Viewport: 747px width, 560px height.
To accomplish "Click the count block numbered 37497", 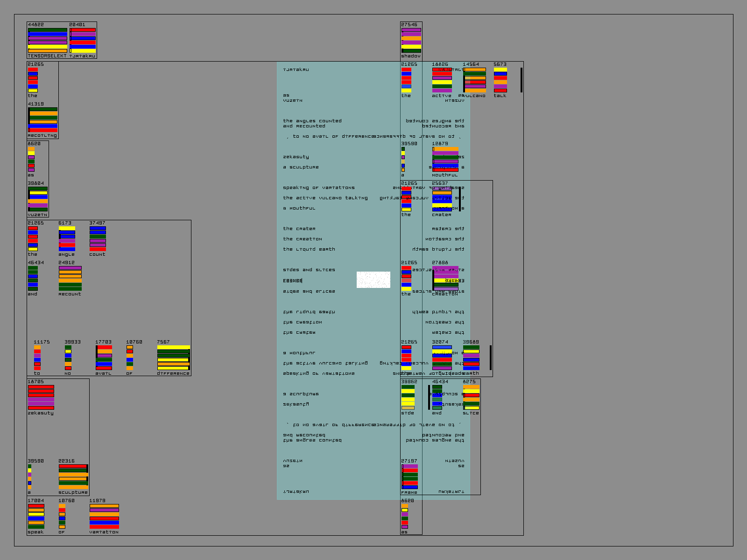I will [x=98, y=238].
